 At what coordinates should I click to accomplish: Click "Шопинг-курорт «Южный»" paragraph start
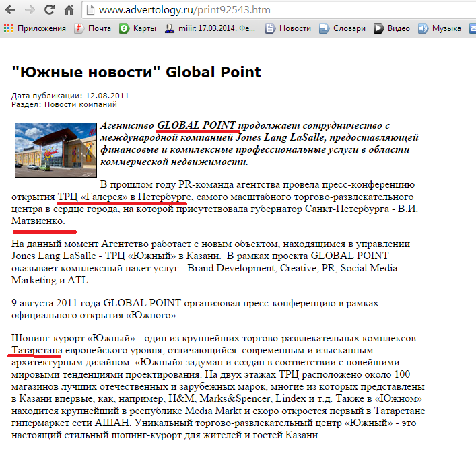pyautogui.click(x=73, y=338)
